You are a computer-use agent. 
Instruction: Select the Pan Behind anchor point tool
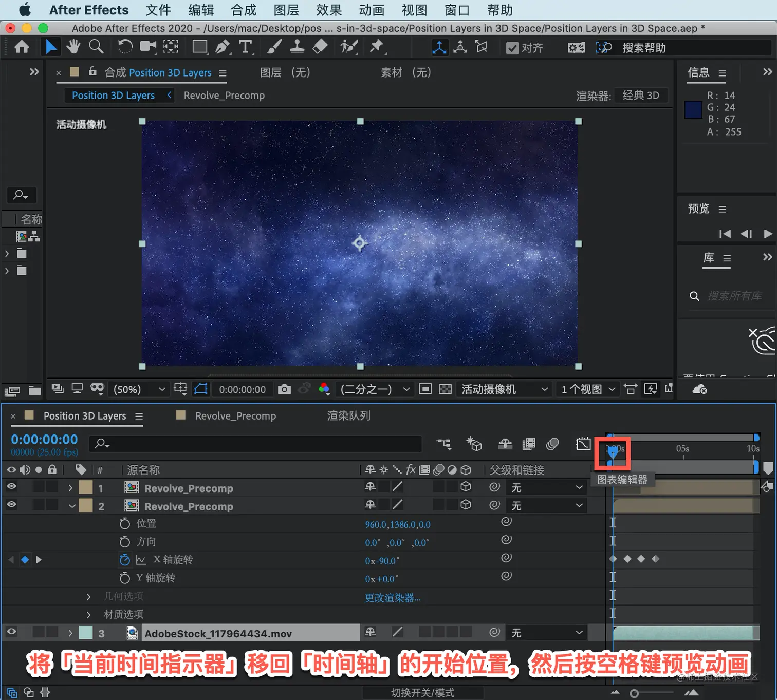click(x=171, y=47)
